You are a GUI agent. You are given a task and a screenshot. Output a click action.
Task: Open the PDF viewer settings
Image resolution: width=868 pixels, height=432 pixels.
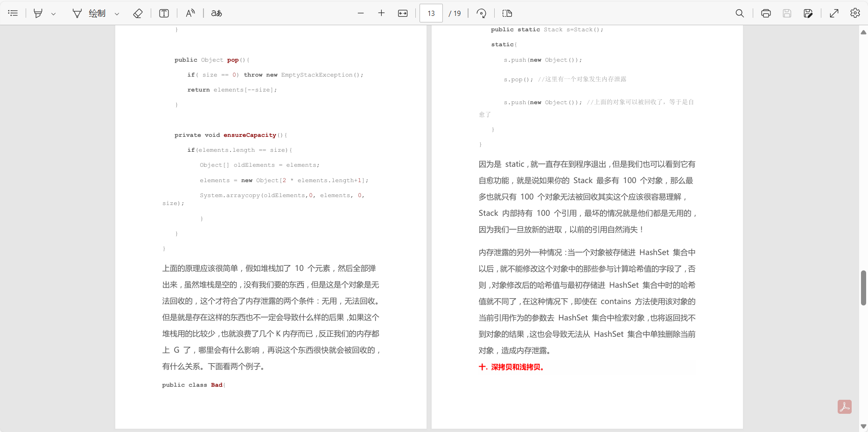point(855,13)
